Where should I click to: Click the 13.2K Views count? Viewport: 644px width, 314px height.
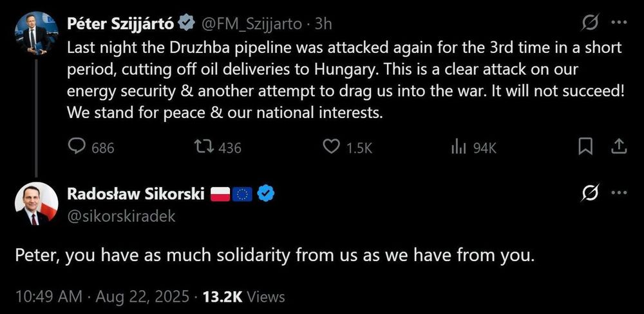tap(243, 297)
